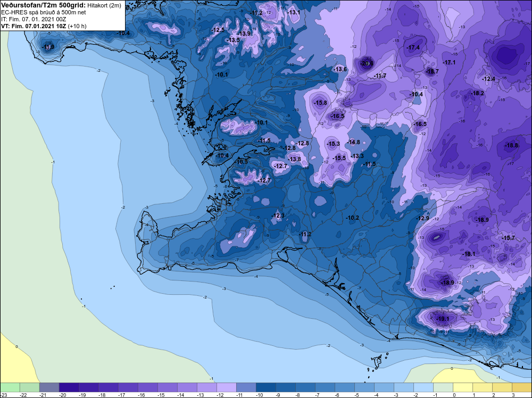Click the 'Veðurstofan/T2m 500grid:' title text
532x398 pixels.
pos(44,5)
